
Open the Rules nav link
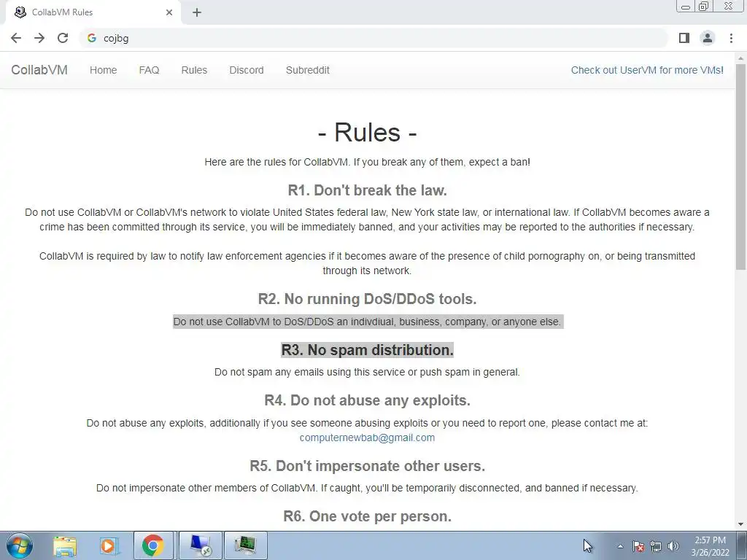[x=194, y=70]
